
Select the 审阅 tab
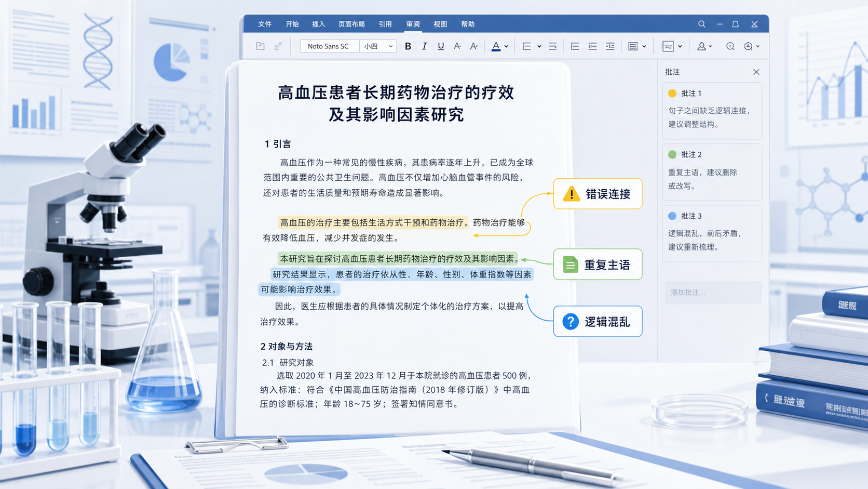click(x=413, y=24)
